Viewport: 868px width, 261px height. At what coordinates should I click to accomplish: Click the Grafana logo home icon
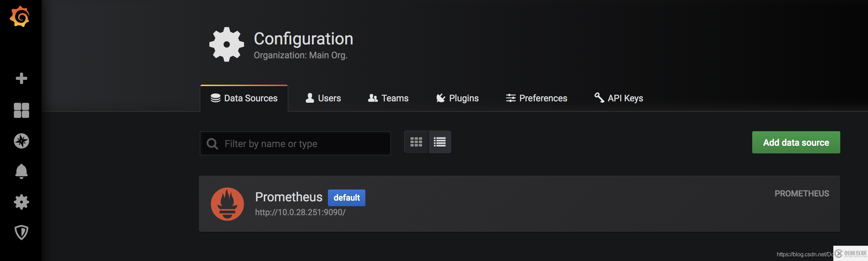point(20,17)
